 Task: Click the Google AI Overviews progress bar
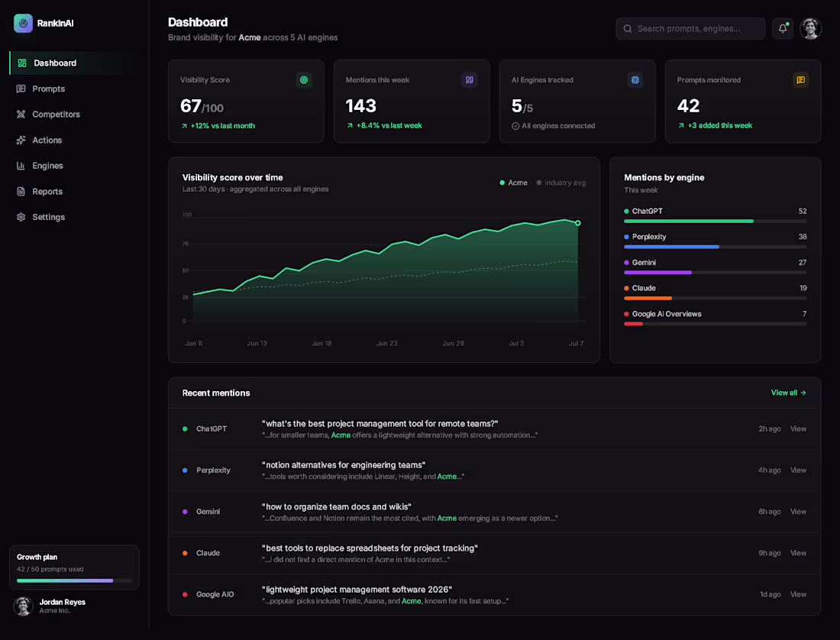[716, 324]
